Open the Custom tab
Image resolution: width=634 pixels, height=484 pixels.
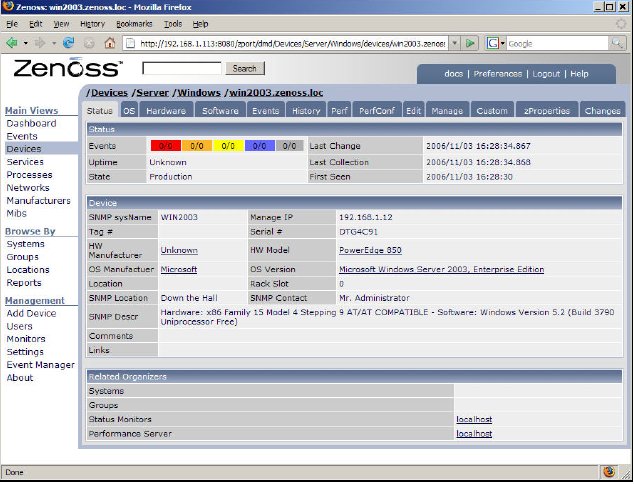click(x=492, y=111)
